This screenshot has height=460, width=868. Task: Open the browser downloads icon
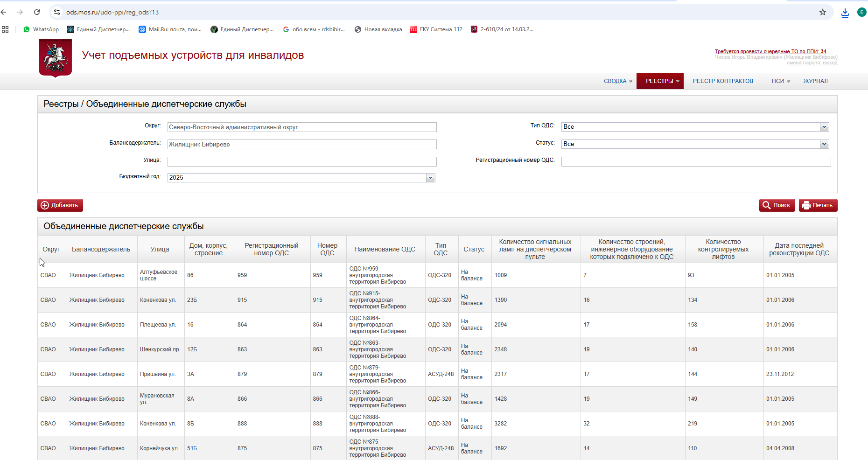(x=845, y=13)
